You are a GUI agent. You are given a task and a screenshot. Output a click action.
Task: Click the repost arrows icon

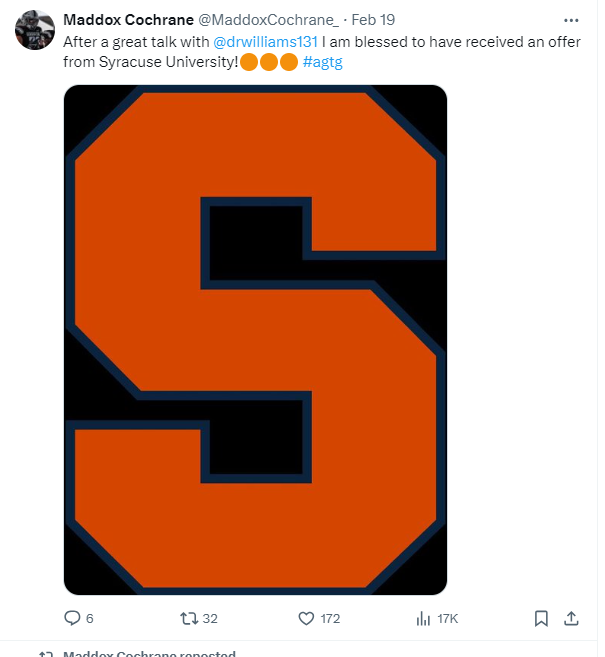(x=188, y=618)
